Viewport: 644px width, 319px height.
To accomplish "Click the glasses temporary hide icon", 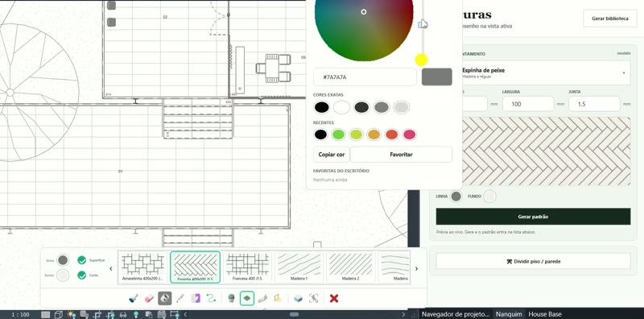I will (123, 314).
